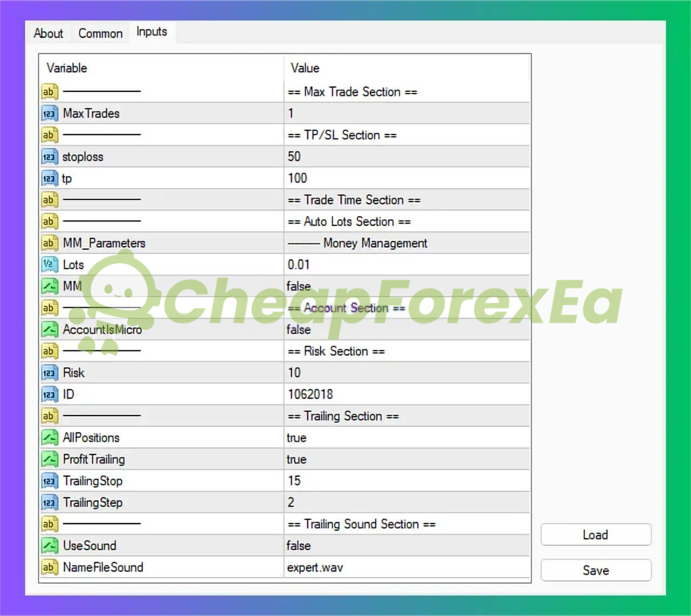Click the '== TP/SL Section ==' value
The width and height of the screenshot is (691, 616).
342,135
